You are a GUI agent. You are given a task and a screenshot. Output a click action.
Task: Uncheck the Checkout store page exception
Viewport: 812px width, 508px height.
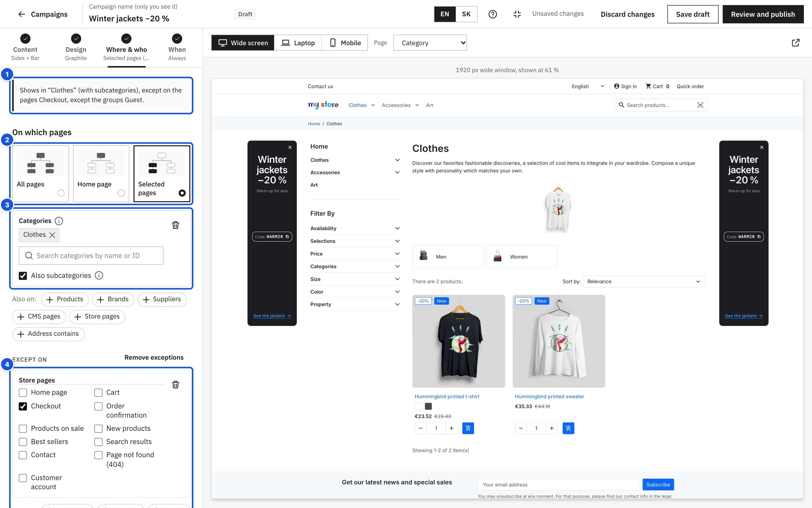click(23, 406)
